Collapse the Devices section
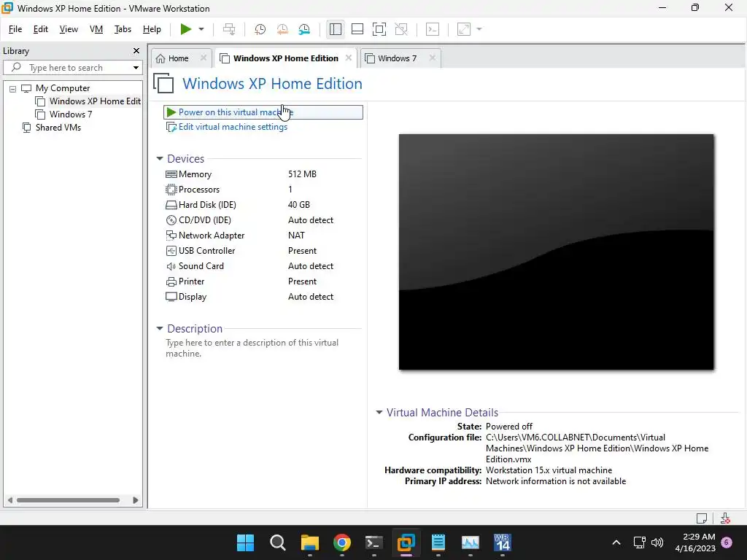Screen dimensions: 747x560 point(160,158)
